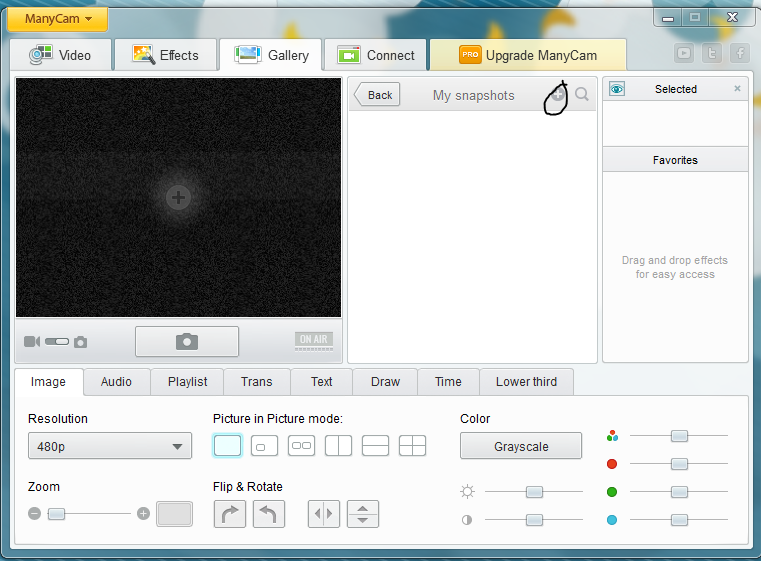Click zoom in plus icon
Screen dimensions: 761x561
pos(143,513)
